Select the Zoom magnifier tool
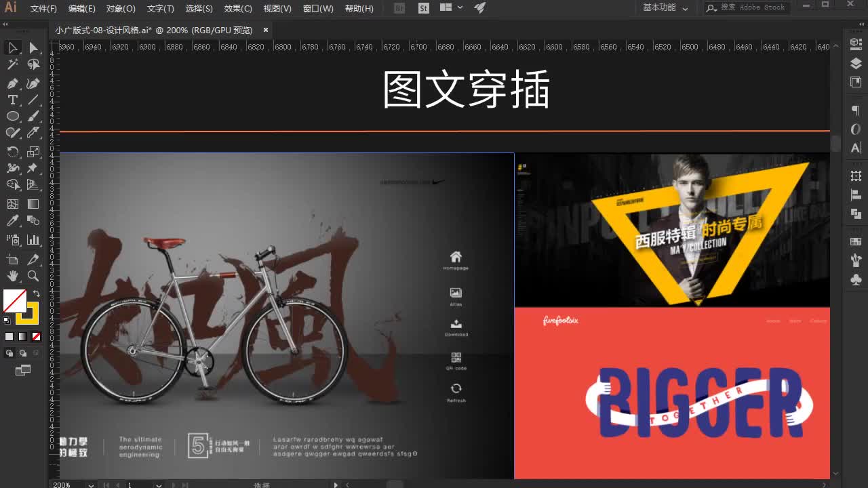 click(x=33, y=276)
